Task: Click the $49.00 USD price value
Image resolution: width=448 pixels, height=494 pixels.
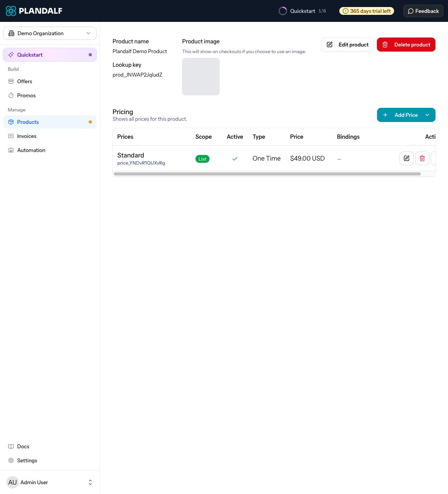Action: click(307, 158)
